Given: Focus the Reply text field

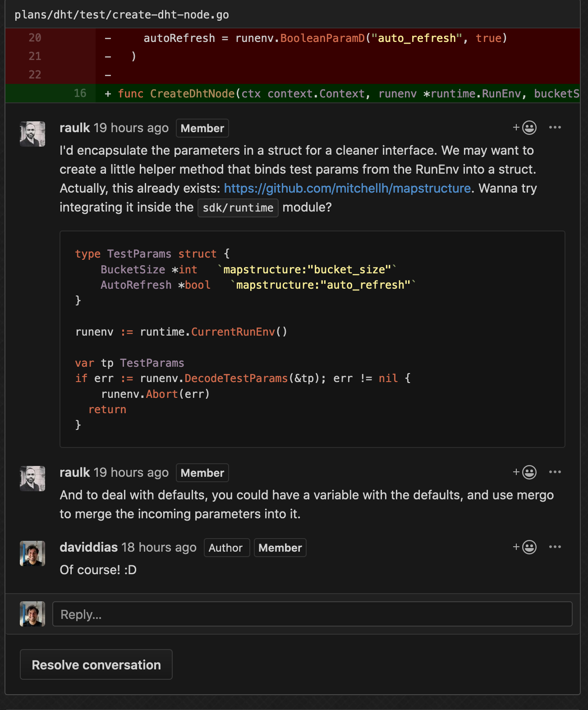Looking at the screenshot, I should 312,614.
